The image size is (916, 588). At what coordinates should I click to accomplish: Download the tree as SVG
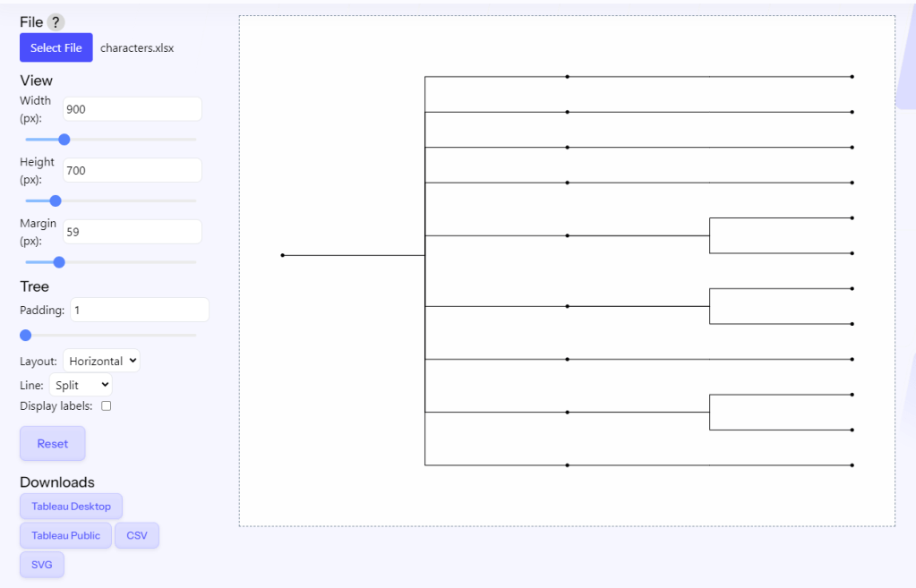pyautogui.click(x=42, y=565)
